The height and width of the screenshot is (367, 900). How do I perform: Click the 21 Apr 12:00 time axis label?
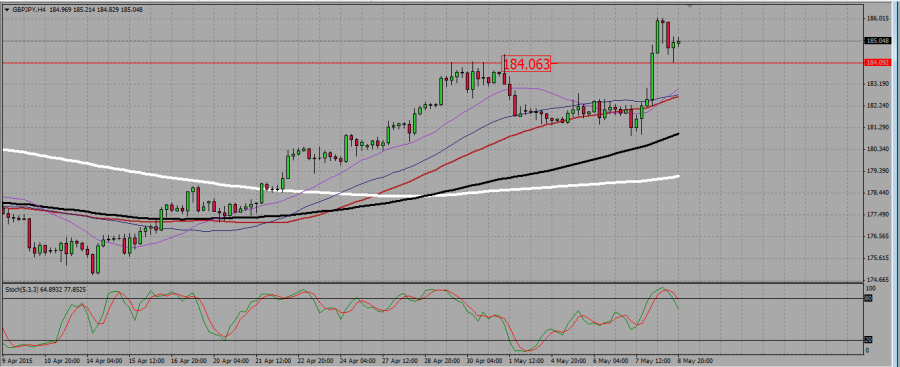pyautogui.click(x=273, y=361)
